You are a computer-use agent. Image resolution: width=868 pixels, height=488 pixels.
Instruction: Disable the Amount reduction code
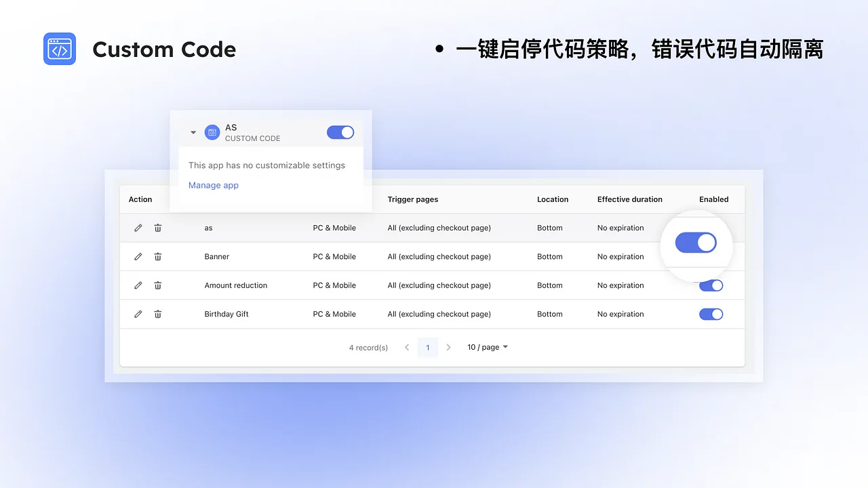point(711,285)
